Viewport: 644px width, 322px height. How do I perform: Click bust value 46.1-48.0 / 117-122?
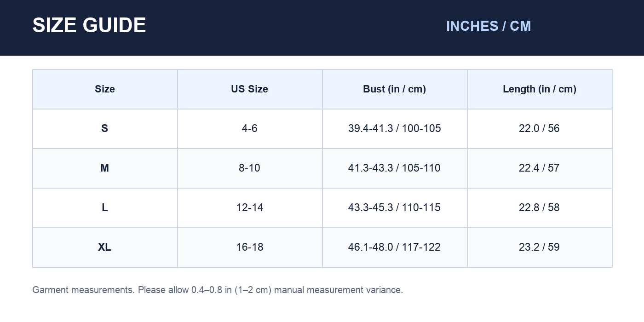coord(395,247)
